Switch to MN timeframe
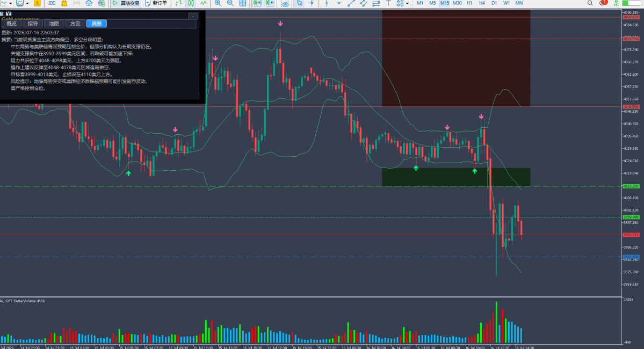The image size is (644, 349). click(x=519, y=3)
